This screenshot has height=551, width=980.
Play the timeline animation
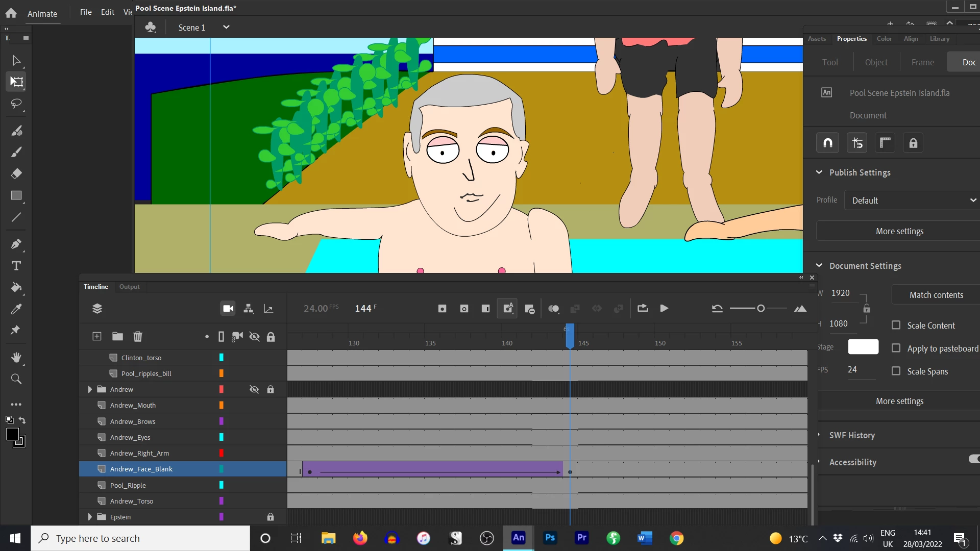(664, 309)
